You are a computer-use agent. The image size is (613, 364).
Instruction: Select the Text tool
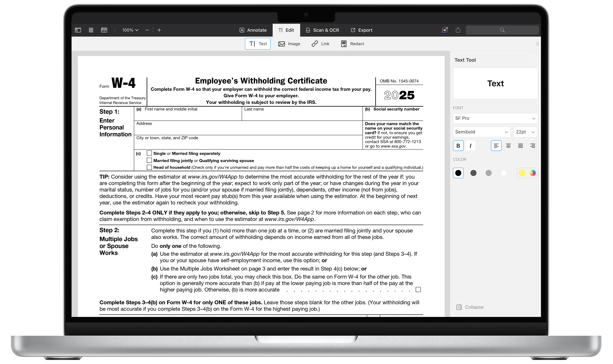point(257,43)
